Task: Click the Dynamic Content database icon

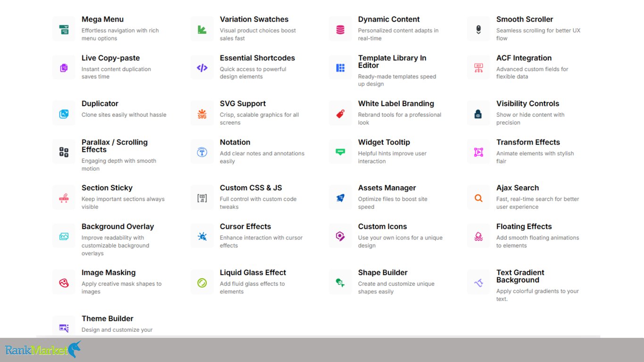Action: pyautogui.click(x=340, y=30)
